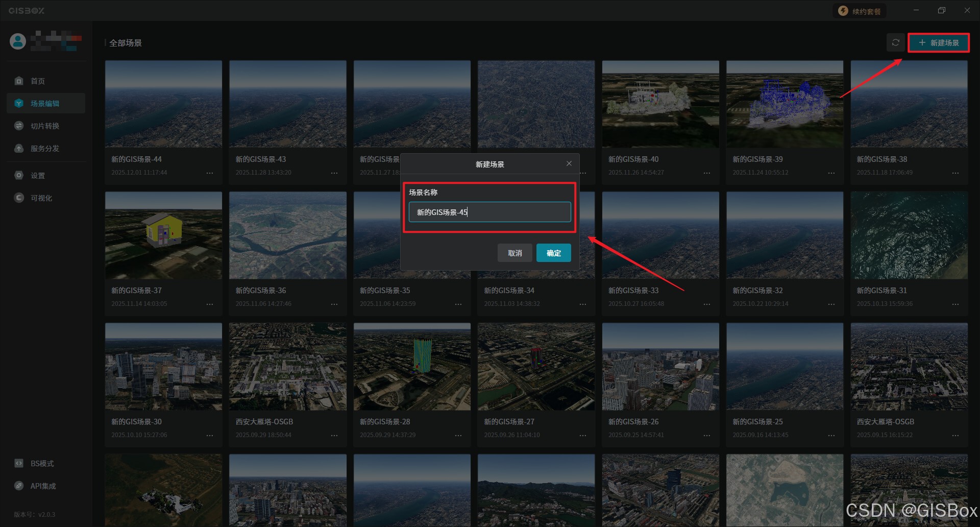Screen dimensions: 980x527
Task: Open thumbnail of 新的GIS场景-40
Action: pos(660,104)
